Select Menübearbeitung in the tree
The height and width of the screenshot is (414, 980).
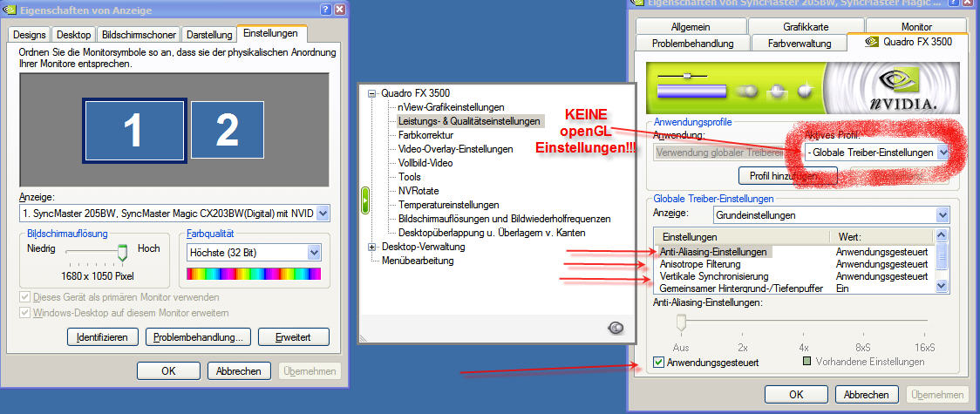tap(418, 261)
